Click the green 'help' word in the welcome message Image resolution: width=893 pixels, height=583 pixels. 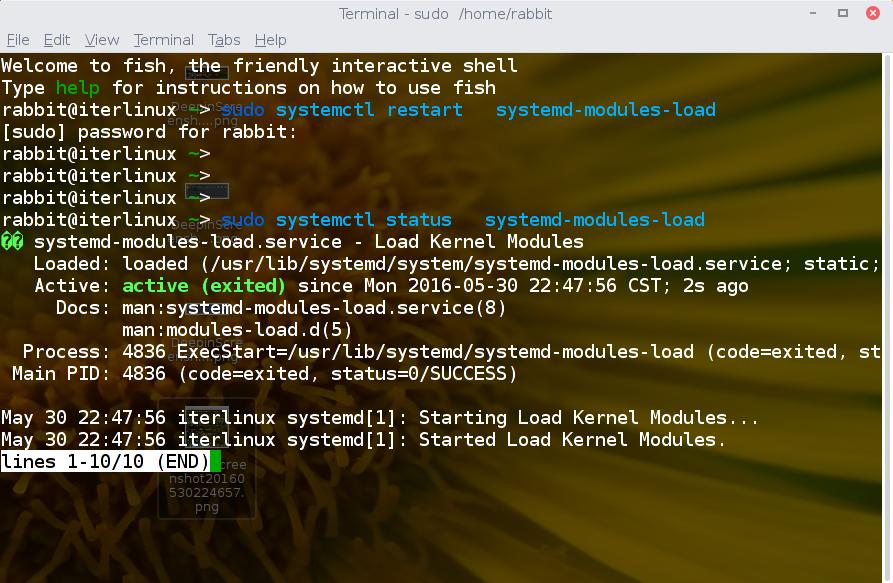pos(77,88)
